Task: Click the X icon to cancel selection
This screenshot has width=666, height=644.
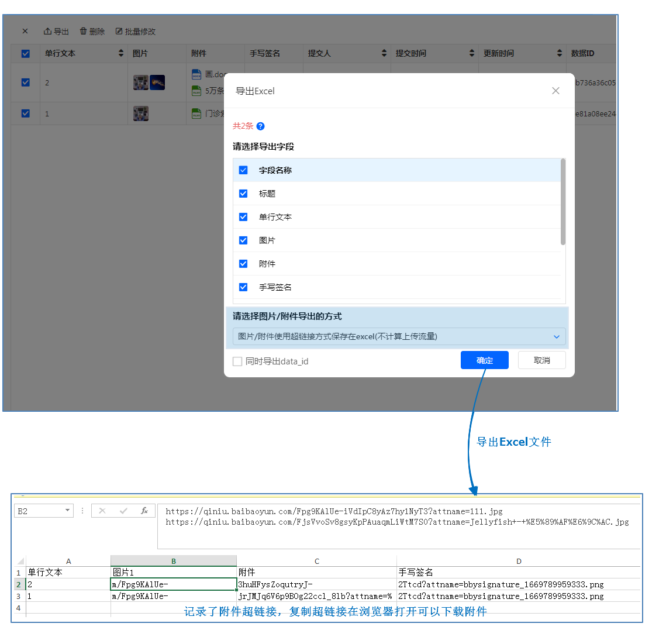Action: [25, 32]
